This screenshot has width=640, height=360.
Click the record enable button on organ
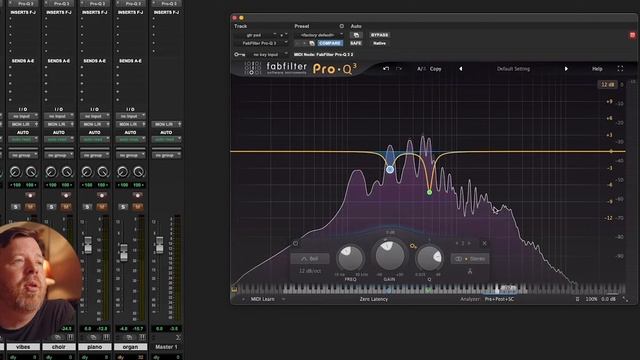[x=137, y=196]
